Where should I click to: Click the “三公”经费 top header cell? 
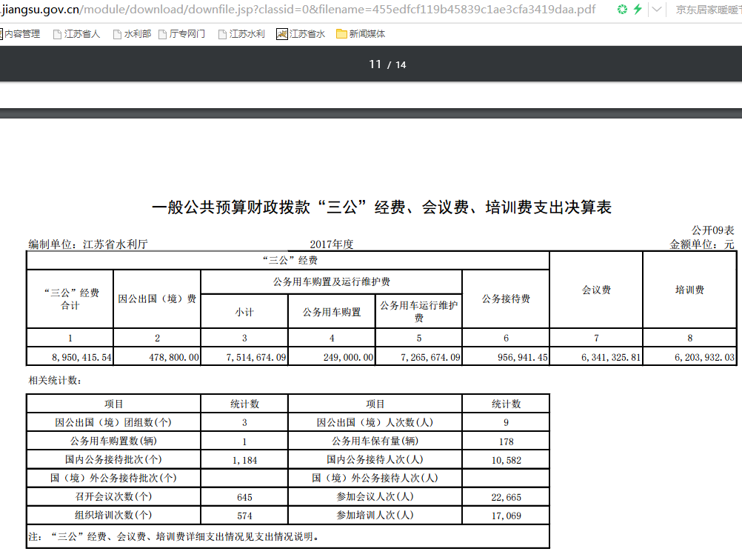(x=288, y=260)
